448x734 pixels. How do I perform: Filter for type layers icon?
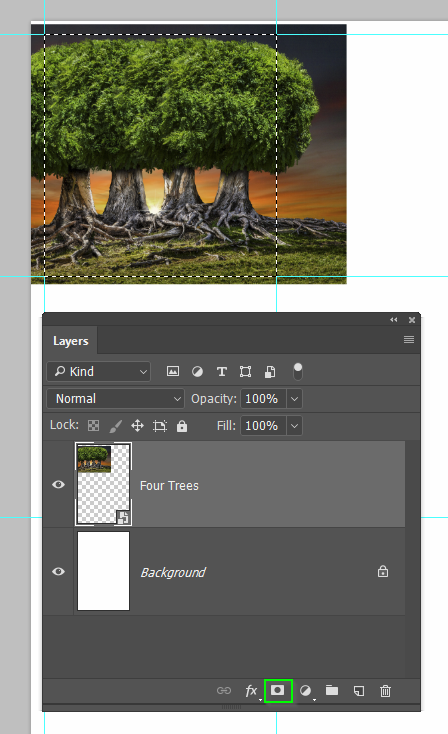pyautogui.click(x=221, y=372)
